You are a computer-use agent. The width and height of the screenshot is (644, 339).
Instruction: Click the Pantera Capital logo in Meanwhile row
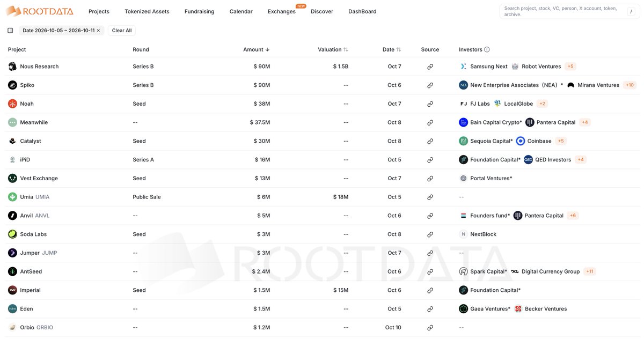[530, 122]
